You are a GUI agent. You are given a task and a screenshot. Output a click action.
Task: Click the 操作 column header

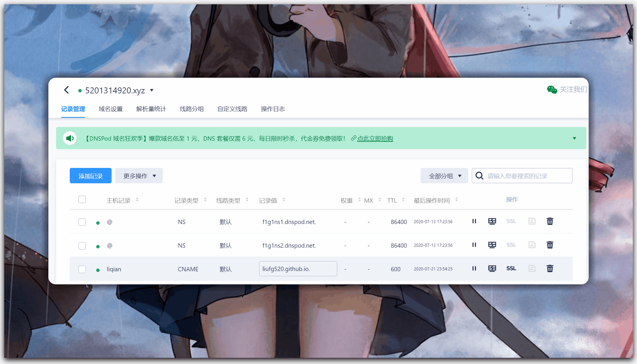coord(512,200)
